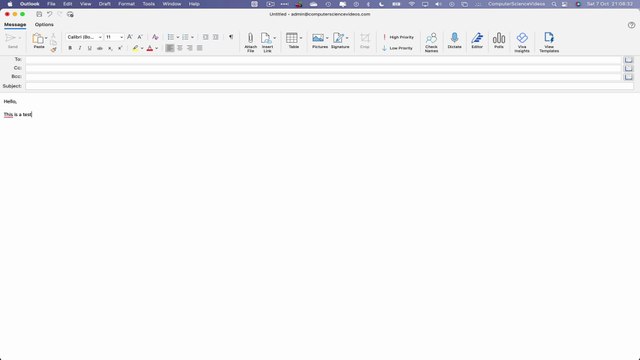This screenshot has height=360, width=640.
Task: Expand Paste options arrow
Action: [46, 38]
